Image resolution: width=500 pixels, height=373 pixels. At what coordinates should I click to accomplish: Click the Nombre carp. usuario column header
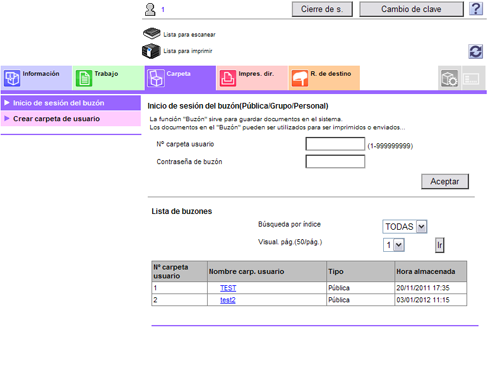point(267,272)
